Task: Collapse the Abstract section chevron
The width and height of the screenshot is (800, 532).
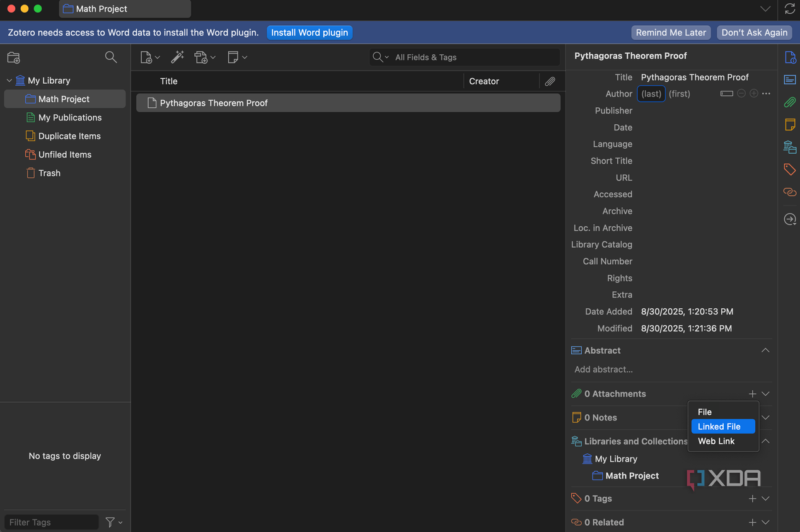Action: pyautogui.click(x=765, y=350)
